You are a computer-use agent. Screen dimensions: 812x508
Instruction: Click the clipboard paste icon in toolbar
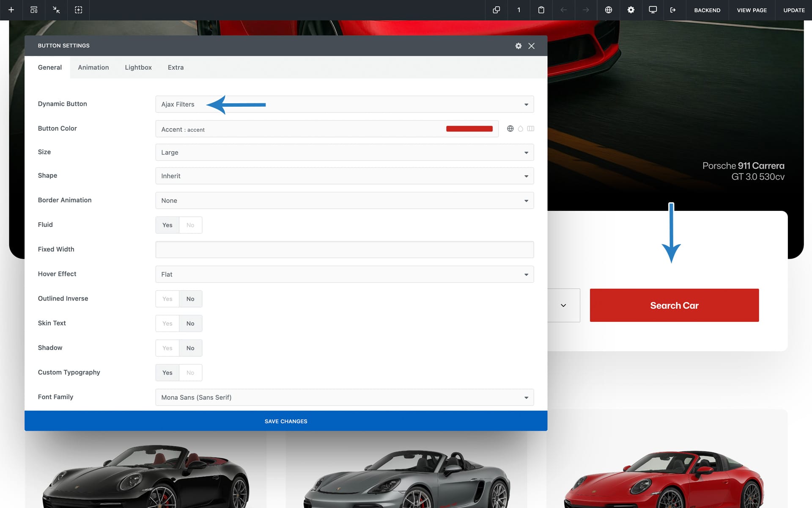pos(541,10)
